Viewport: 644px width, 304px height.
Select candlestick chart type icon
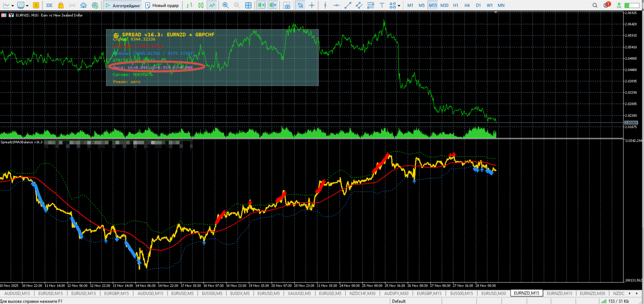coord(201,5)
